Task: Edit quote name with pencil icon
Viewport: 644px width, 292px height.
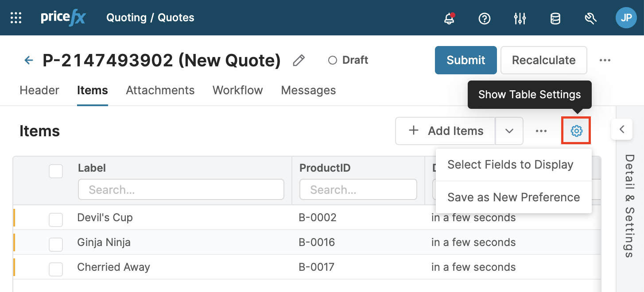Action: [x=299, y=60]
